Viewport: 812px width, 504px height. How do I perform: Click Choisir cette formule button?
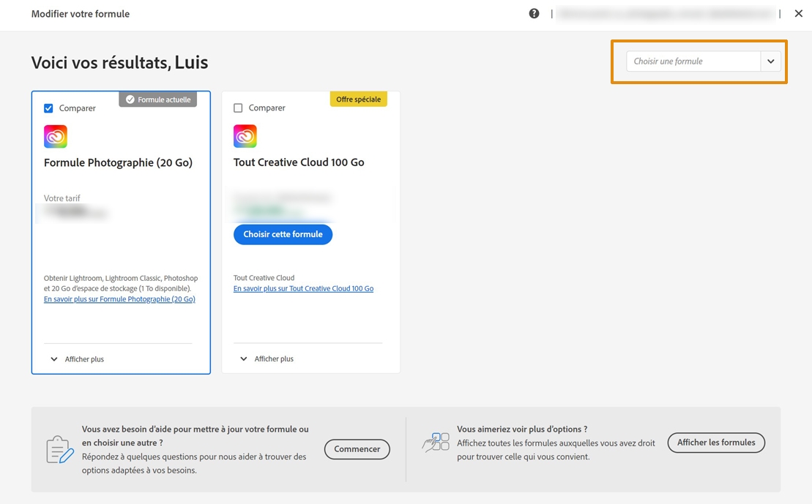pyautogui.click(x=283, y=234)
